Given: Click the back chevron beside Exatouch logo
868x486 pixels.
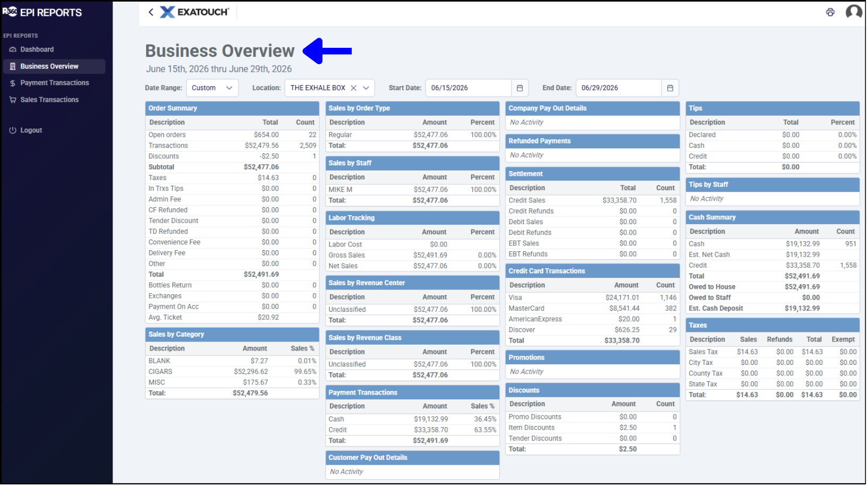Looking at the screenshot, I should click(x=151, y=12).
